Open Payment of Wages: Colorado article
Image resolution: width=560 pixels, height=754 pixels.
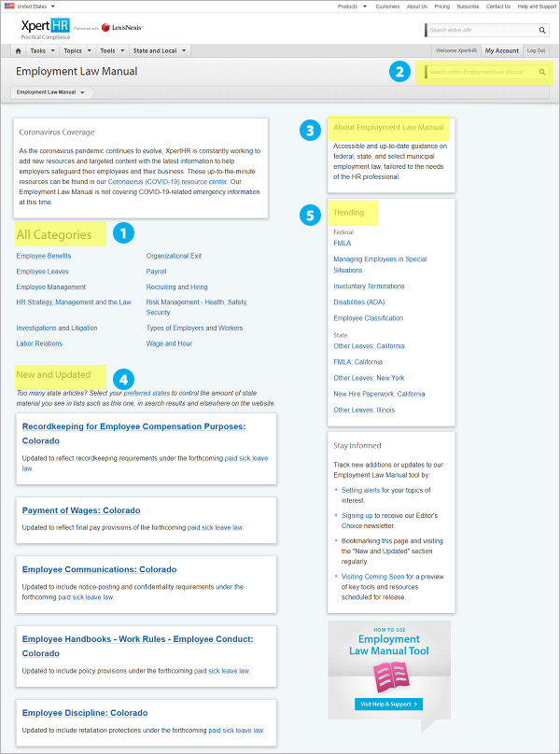click(x=81, y=510)
